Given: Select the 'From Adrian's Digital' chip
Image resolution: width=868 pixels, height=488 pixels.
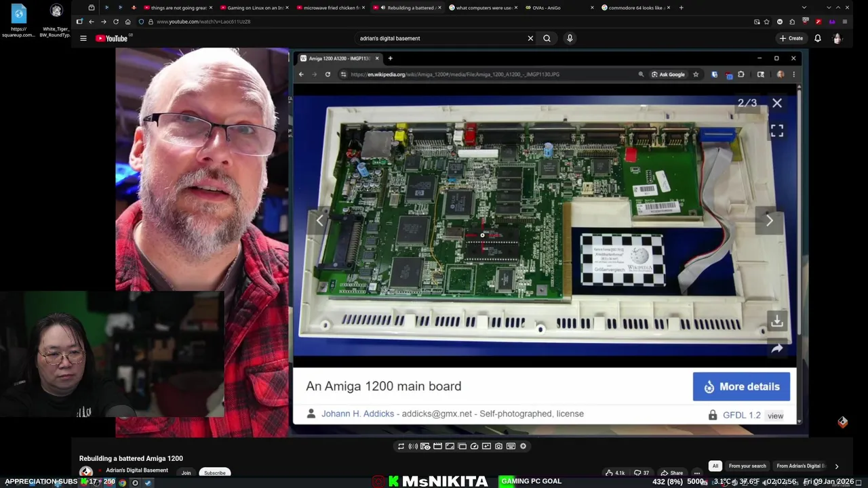Looking at the screenshot, I should click(x=801, y=466).
